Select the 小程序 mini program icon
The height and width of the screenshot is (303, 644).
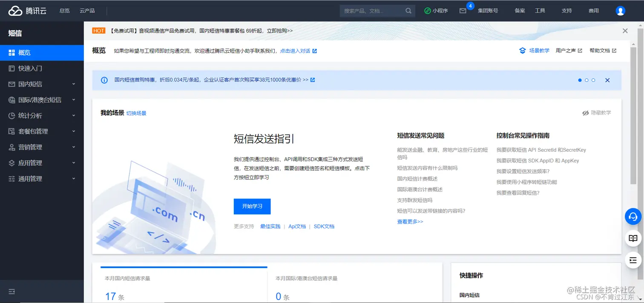[x=436, y=11]
